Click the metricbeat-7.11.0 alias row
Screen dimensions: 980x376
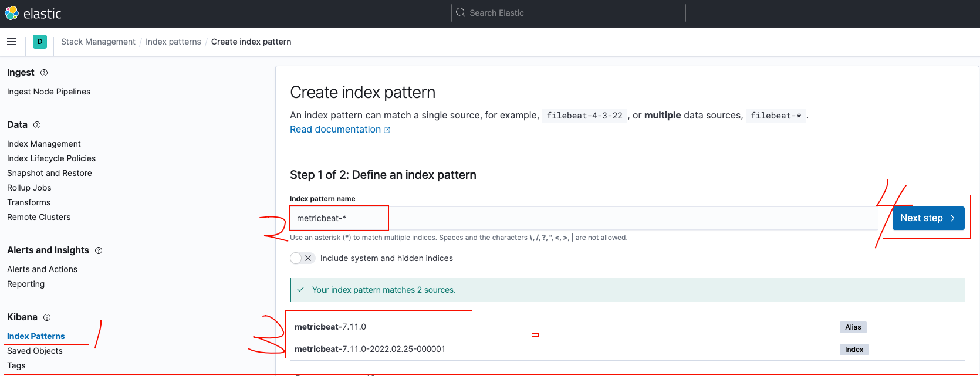click(627, 327)
